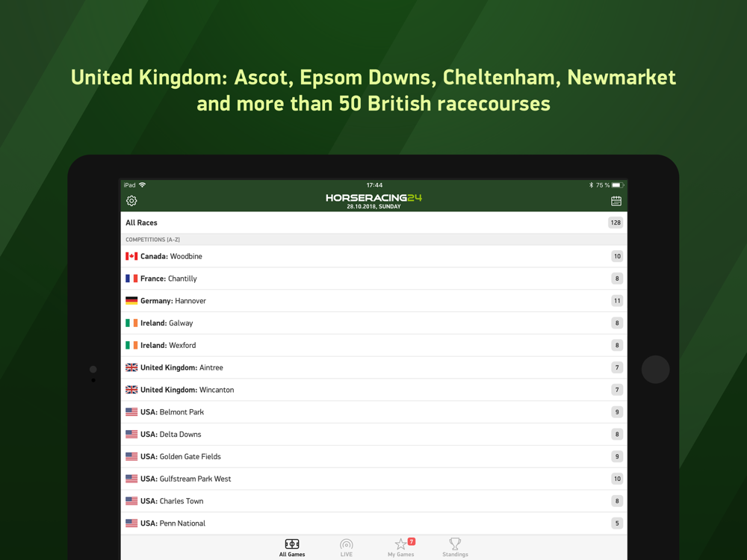The image size is (747, 560).
Task: Click the UK flag beside Aintree
Action: 131,367
